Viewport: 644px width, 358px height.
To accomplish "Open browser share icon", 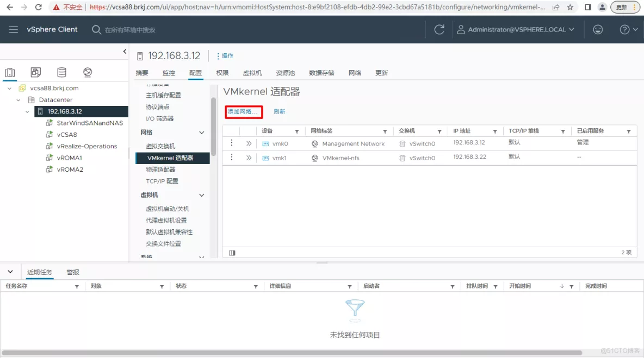I will pos(556,7).
